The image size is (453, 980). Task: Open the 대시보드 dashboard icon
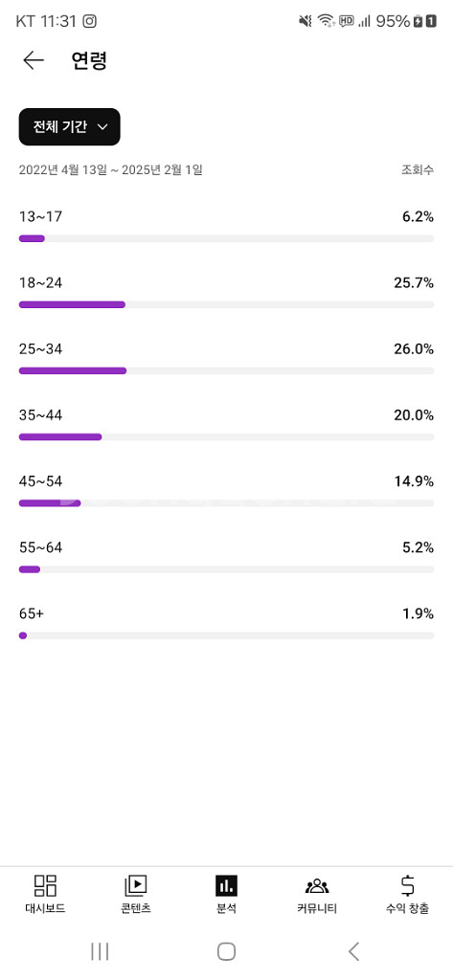click(45, 885)
